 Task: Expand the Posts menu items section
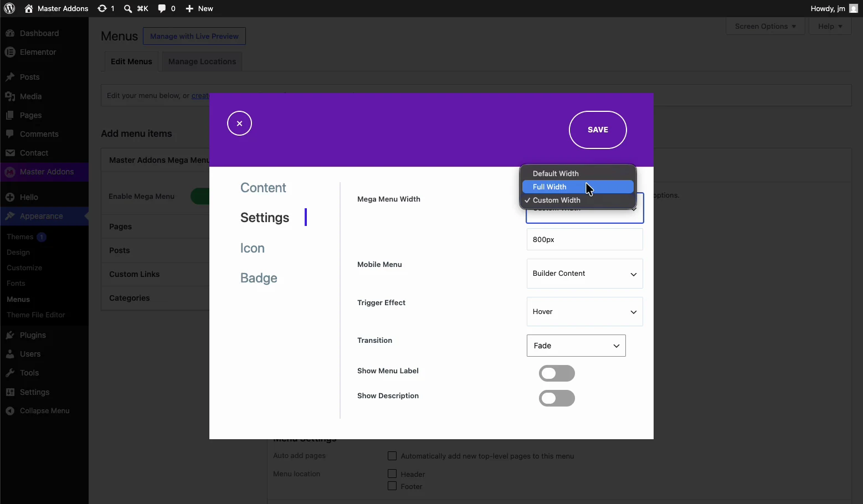pyautogui.click(x=156, y=250)
